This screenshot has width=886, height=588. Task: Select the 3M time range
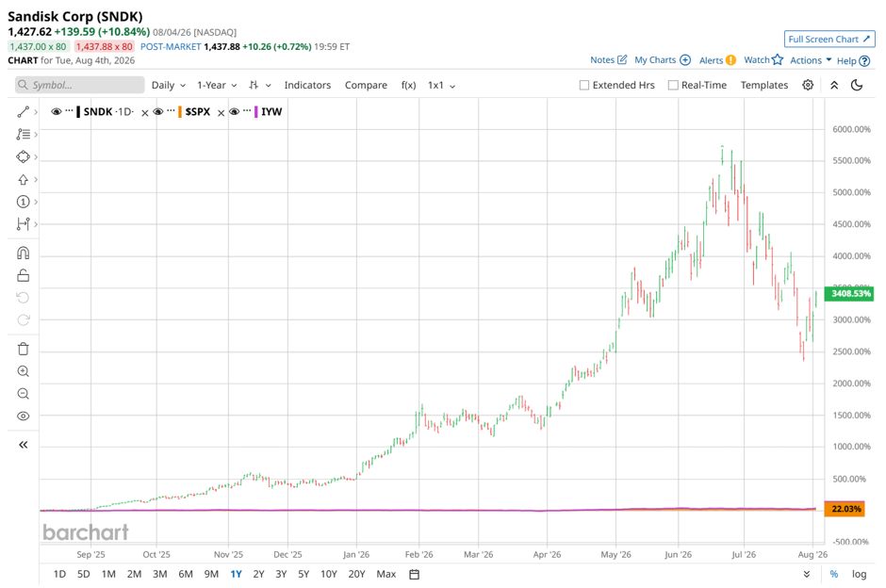(x=160, y=575)
